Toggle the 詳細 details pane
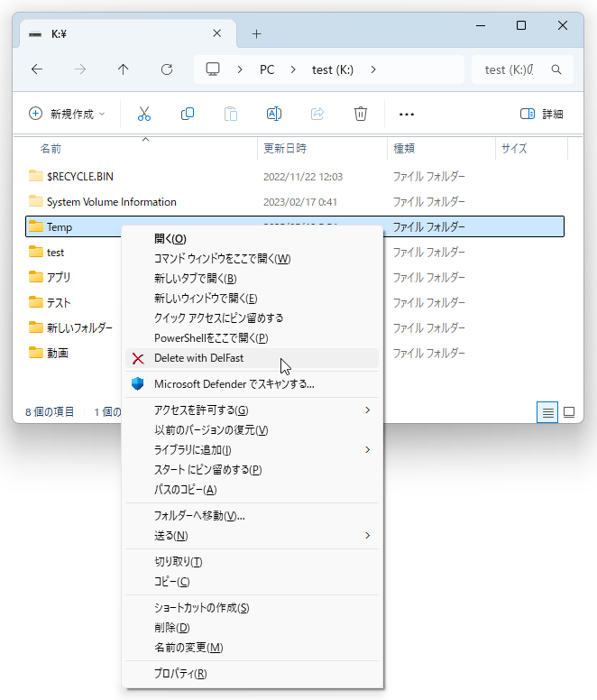597x700 pixels. pos(542,114)
